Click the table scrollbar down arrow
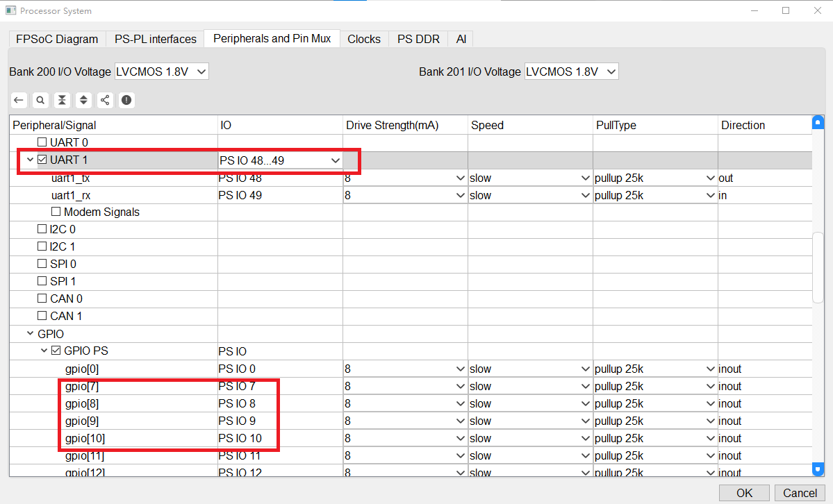The image size is (833, 504). tap(818, 469)
